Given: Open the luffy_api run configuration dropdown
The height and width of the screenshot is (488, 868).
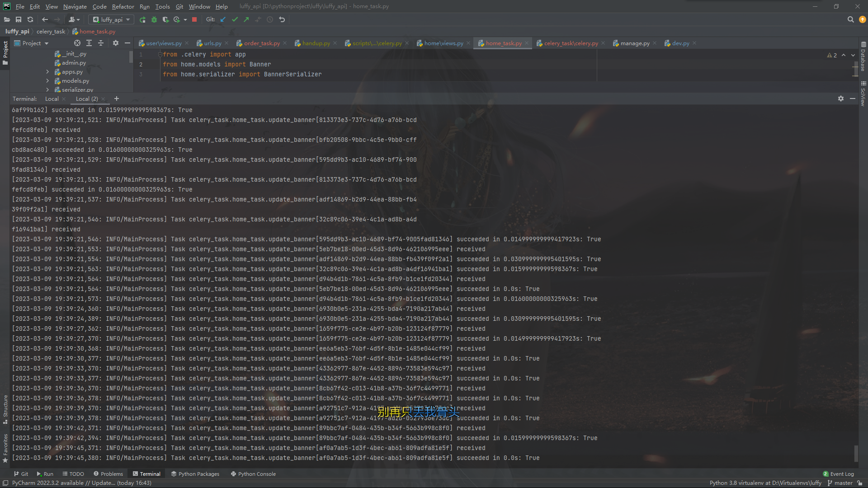Looking at the screenshot, I should [111, 19].
